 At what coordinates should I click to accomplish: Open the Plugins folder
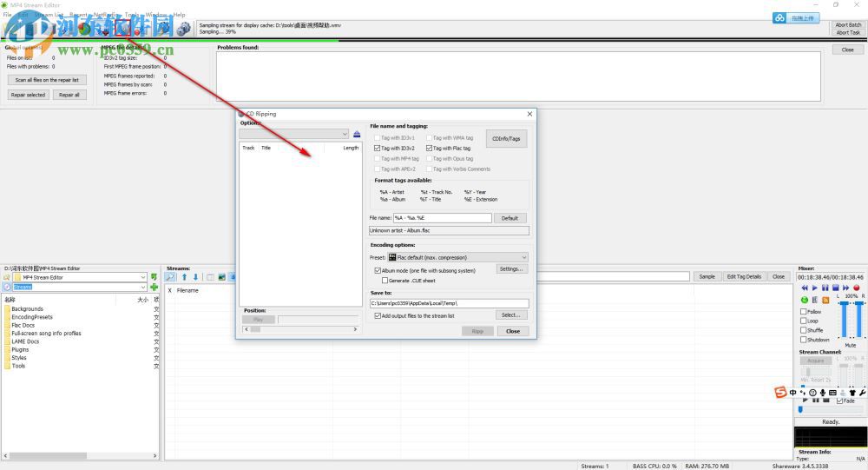pyautogui.click(x=20, y=350)
